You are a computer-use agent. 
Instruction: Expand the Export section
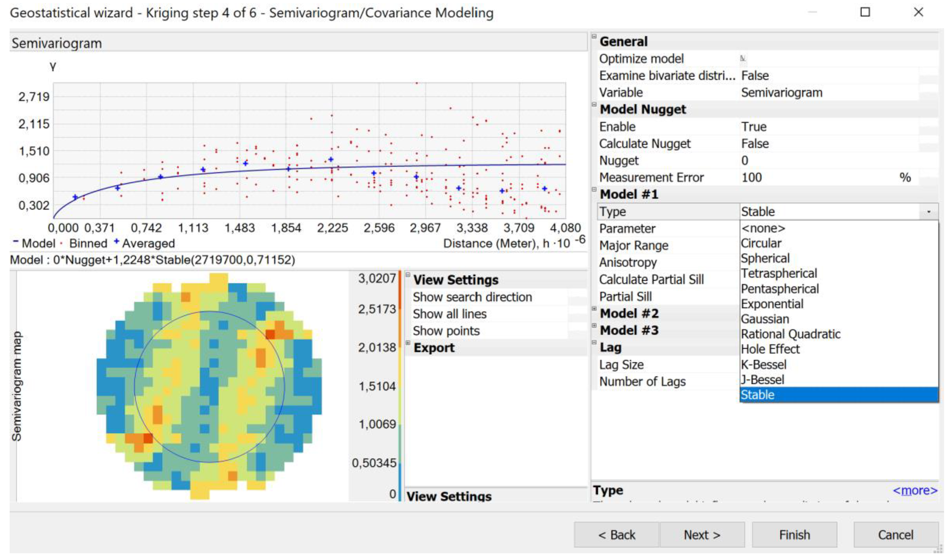pos(408,343)
